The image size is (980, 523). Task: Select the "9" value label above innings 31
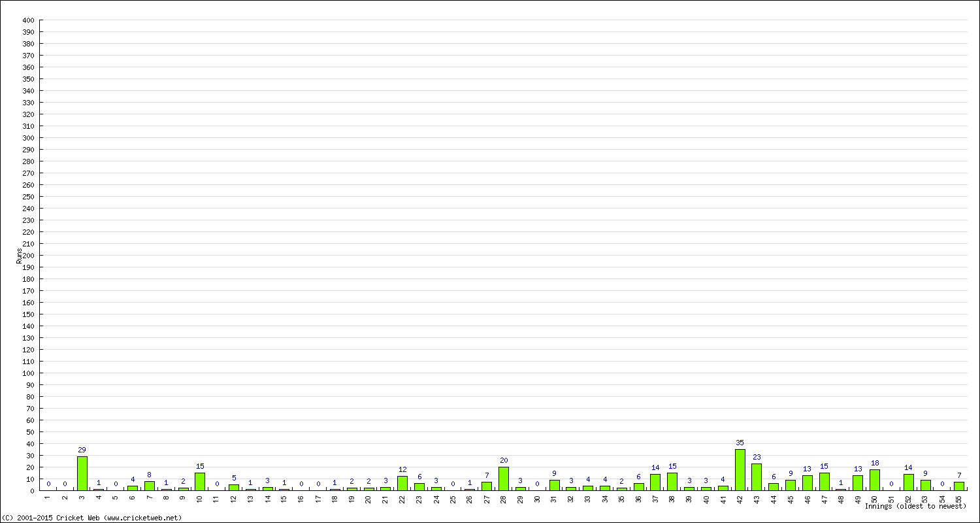click(x=554, y=473)
